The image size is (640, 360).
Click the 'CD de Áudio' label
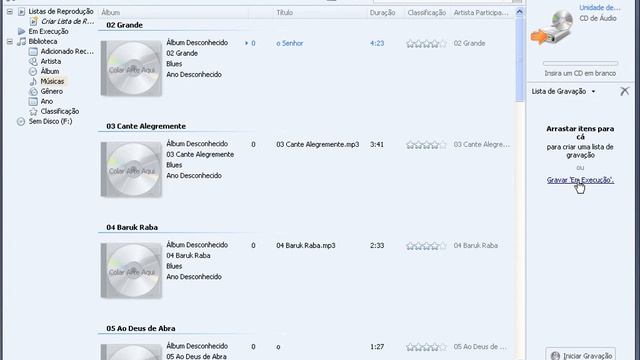coord(598,18)
